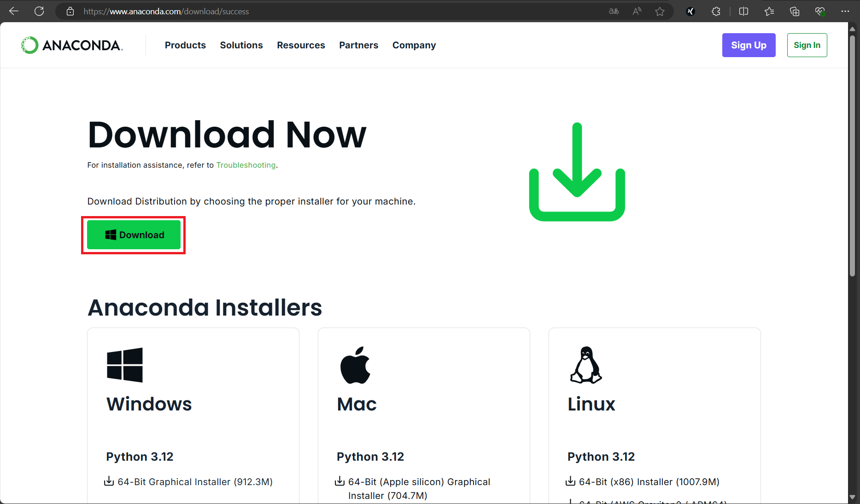The width and height of the screenshot is (860, 504).
Task: Open Browser essentials heart icon
Action: [820, 12]
